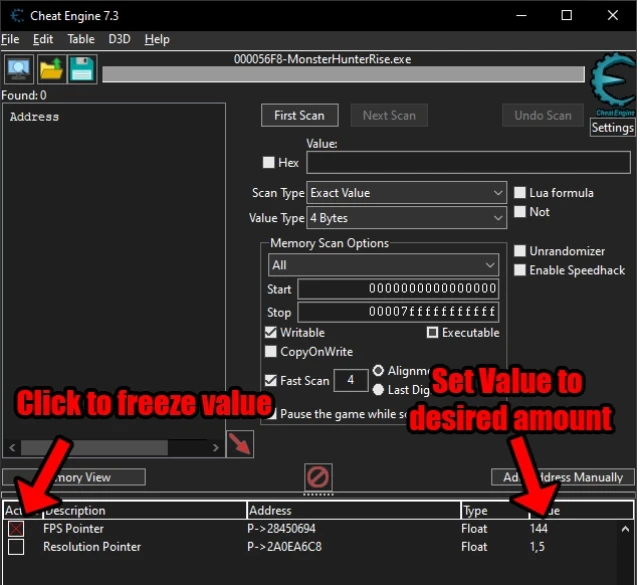Select the Resolution Pointer description
The image size is (640, 585).
point(92,547)
